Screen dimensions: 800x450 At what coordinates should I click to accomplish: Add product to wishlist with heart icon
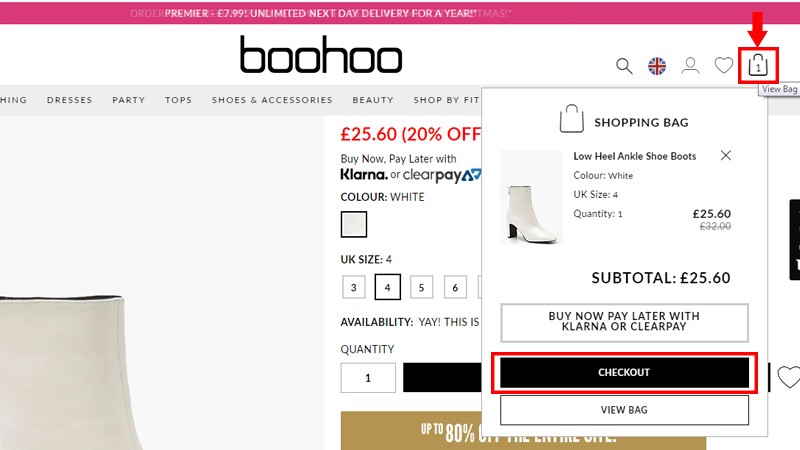click(x=789, y=378)
